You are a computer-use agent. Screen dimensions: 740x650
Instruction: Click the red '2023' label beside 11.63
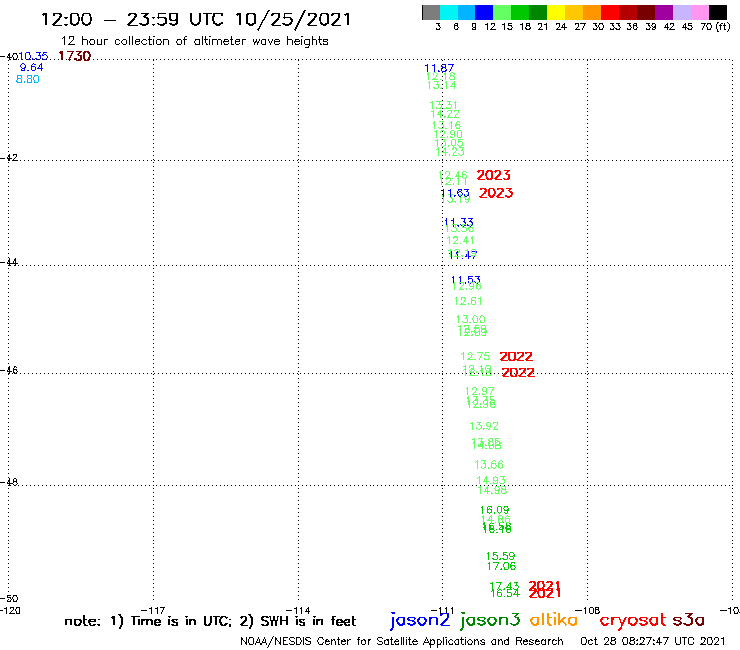[x=496, y=193]
